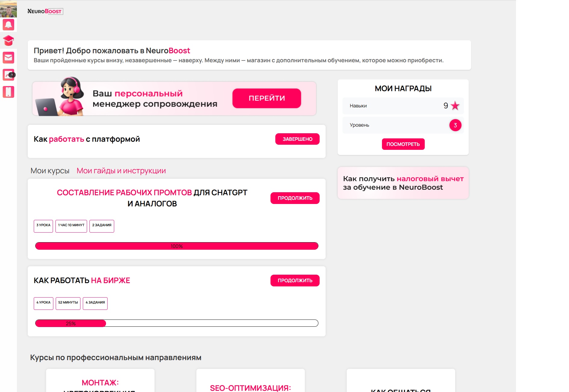Open the chart icon with badge
569x392 pixels.
pyautogui.click(x=8, y=75)
